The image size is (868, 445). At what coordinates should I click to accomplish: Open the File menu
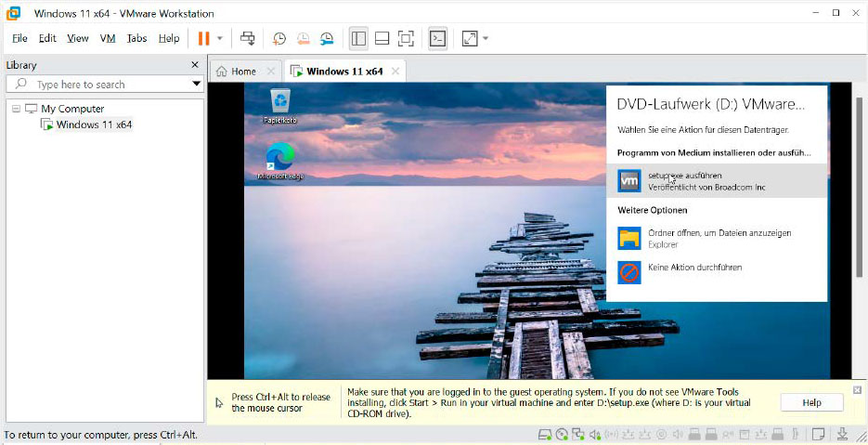(19, 38)
